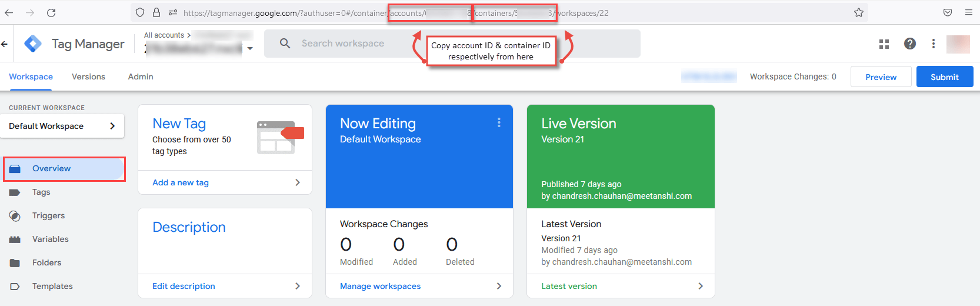Open the Google apps grid
This screenshot has height=306, width=980.
point(884,44)
